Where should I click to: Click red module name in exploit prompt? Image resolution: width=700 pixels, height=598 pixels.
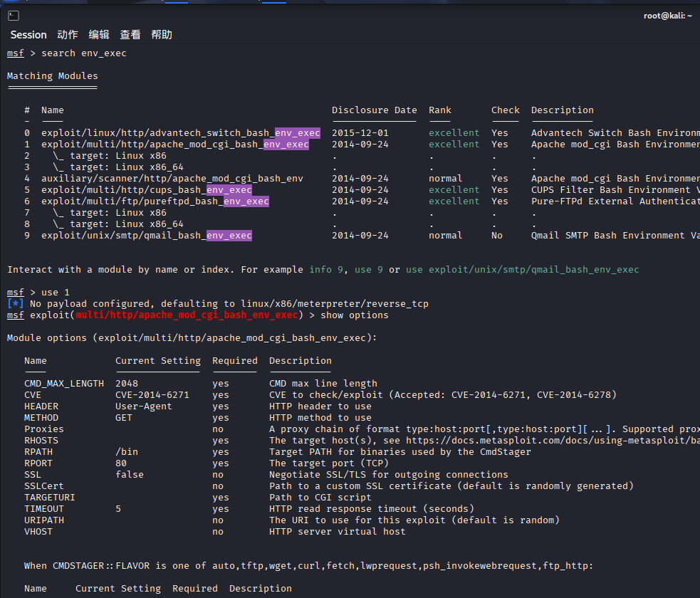(x=187, y=315)
